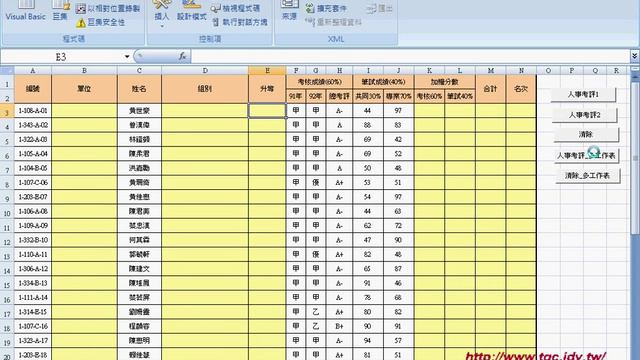The image size is (640, 360).
Task: Click 擴充套件 expansion packs
Action: [327, 8]
